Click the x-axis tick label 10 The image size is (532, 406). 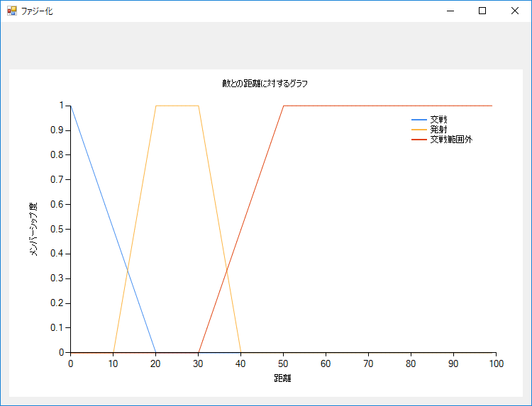(113, 363)
